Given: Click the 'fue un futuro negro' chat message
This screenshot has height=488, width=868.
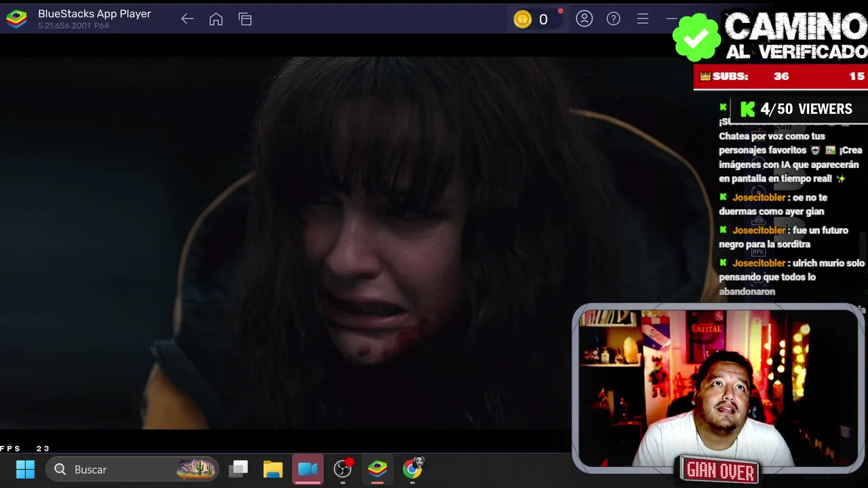Looking at the screenshot, I should point(784,237).
